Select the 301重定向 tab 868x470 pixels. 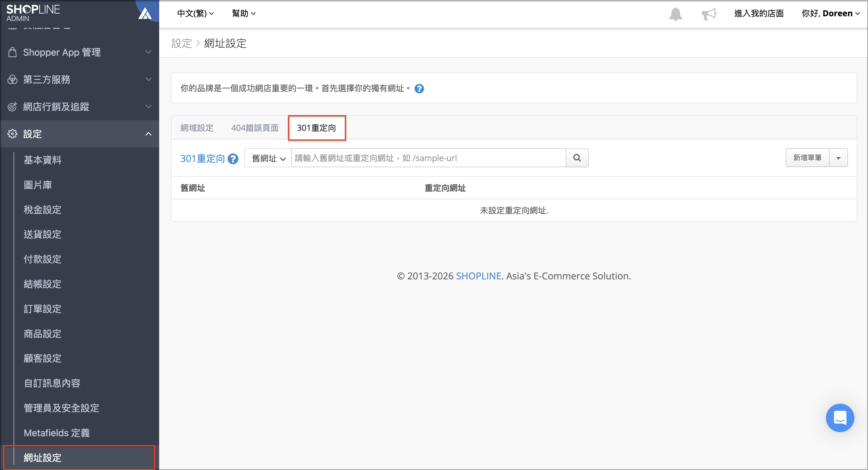click(x=316, y=128)
